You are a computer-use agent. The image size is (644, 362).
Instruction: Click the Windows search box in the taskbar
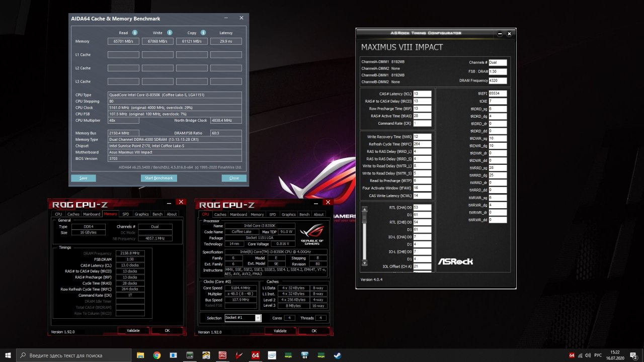(74, 355)
